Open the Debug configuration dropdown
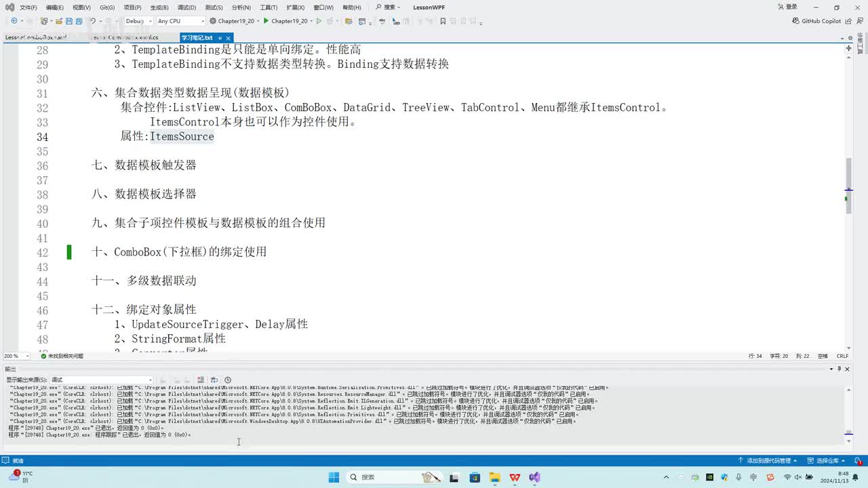Viewport: 868px width, 488px height. point(138,21)
